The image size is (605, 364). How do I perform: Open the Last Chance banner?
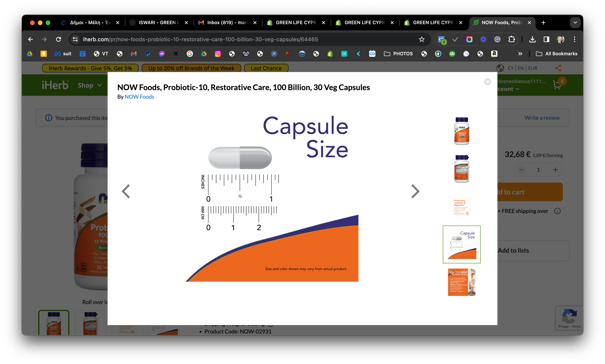pyautogui.click(x=266, y=68)
